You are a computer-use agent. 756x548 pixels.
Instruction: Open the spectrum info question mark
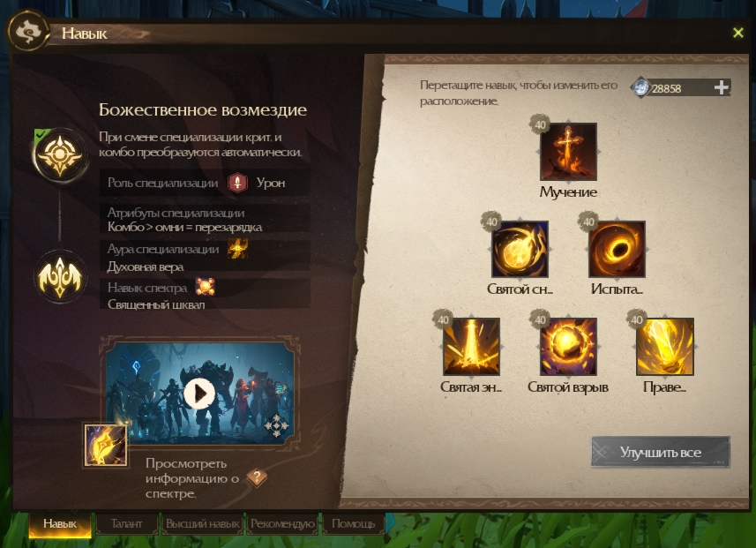(x=257, y=477)
